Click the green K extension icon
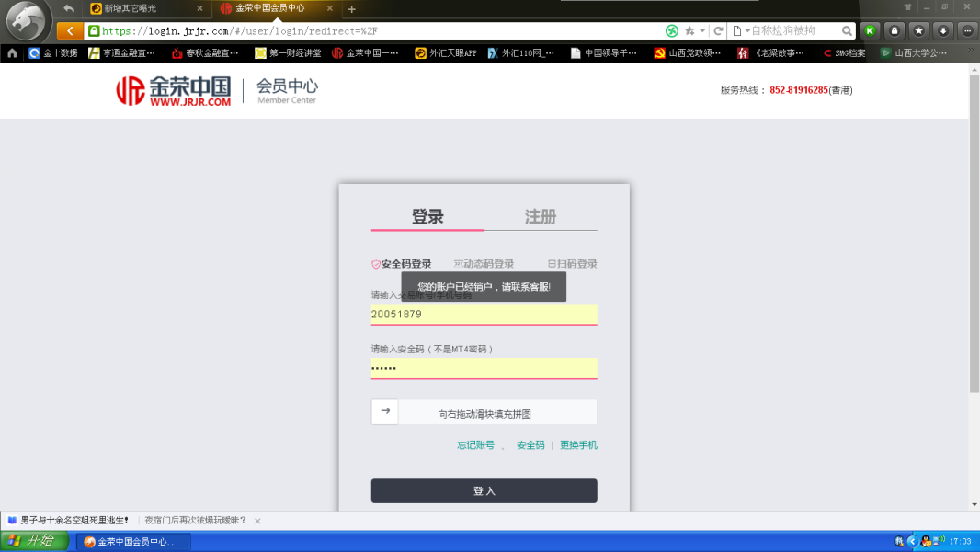 tap(869, 30)
